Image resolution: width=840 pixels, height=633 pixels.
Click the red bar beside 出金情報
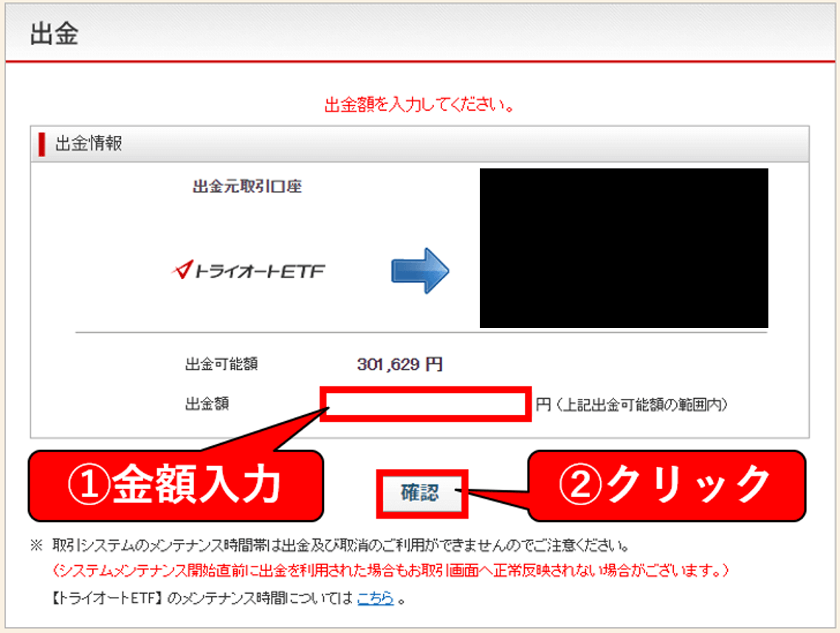coord(41,143)
